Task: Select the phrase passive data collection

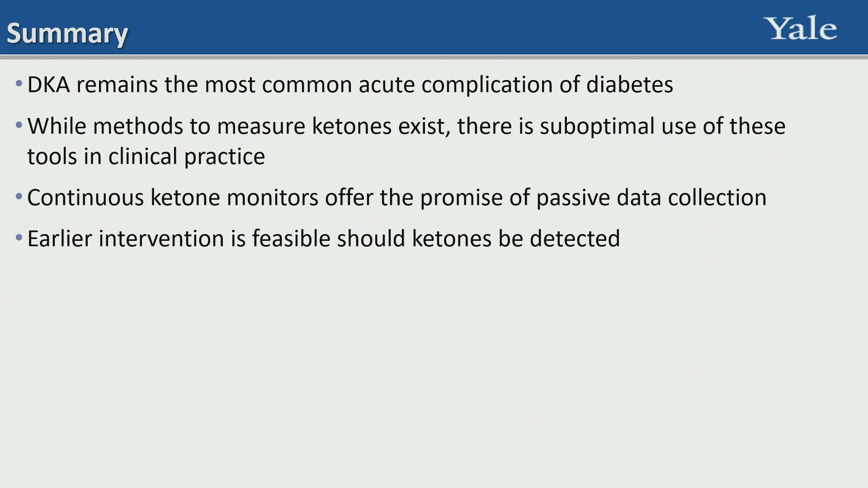Action: tap(651, 198)
